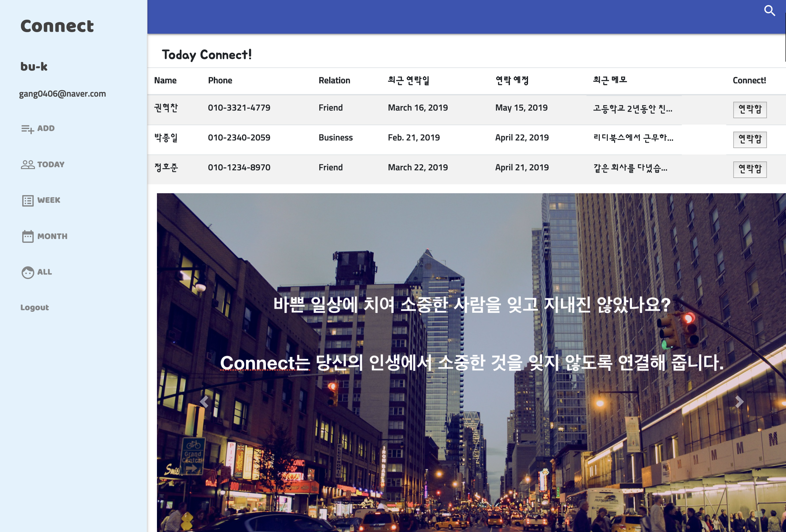The height and width of the screenshot is (532, 786).
Task: Click memo text for 정호준
Action: pyautogui.click(x=630, y=168)
